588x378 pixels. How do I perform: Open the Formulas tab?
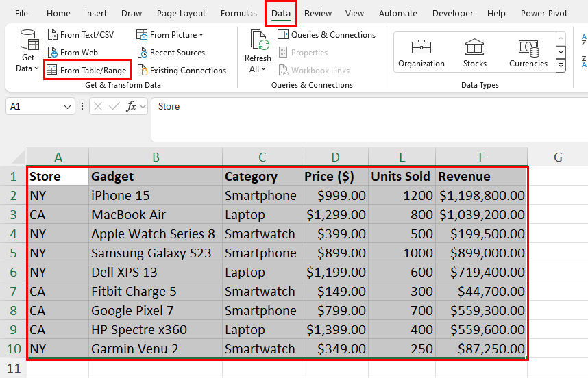pos(238,14)
